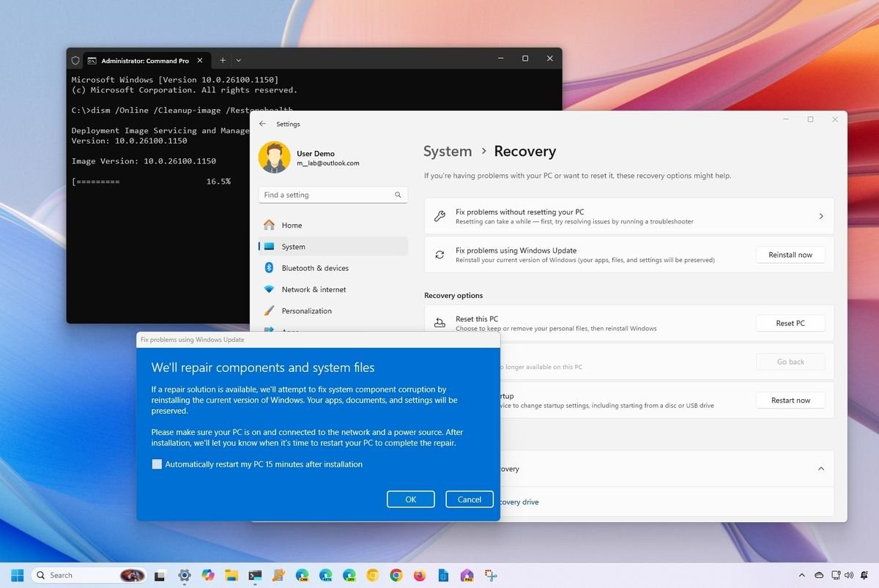The width and height of the screenshot is (879, 588).
Task: Click the Settings back arrow
Action: (263, 124)
